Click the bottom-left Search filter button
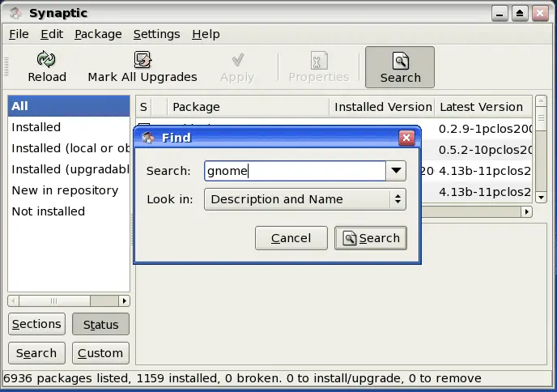 (36, 353)
